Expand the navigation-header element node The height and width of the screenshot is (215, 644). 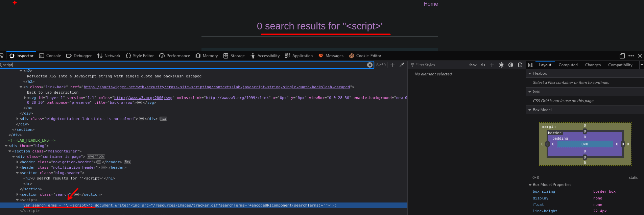[17, 162]
